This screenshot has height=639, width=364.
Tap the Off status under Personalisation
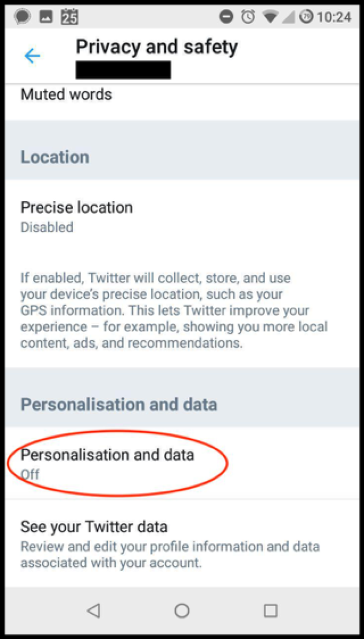tap(30, 474)
